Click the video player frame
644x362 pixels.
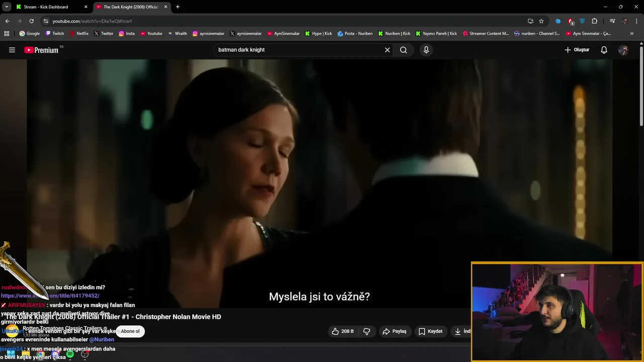click(x=319, y=184)
